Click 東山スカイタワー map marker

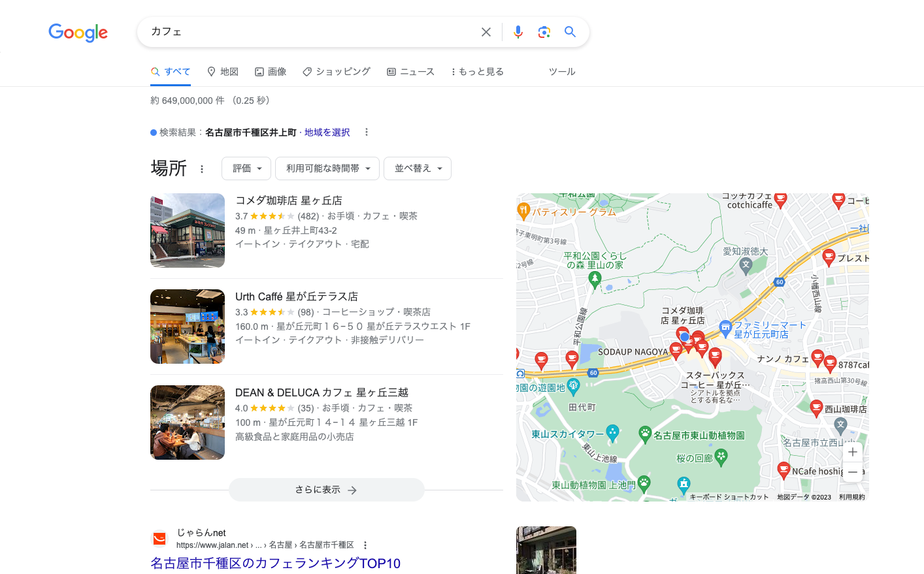(612, 432)
